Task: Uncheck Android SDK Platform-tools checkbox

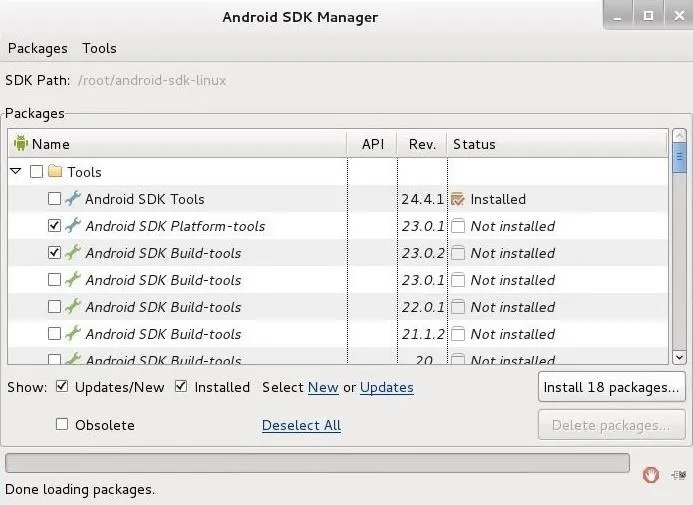Action: 54,225
